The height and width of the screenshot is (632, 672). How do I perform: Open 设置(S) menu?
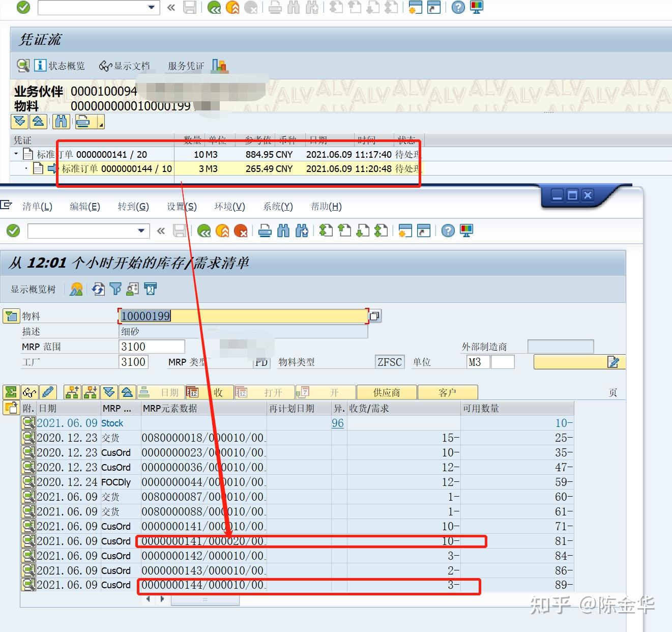tap(182, 206)
